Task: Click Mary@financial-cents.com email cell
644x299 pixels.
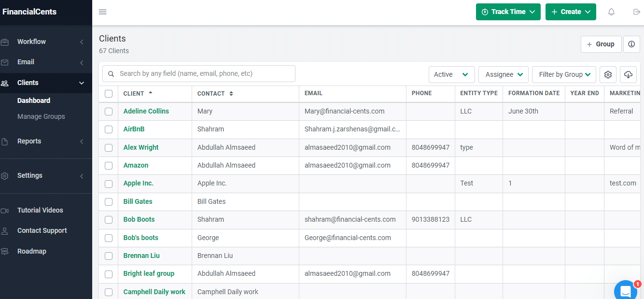Action: click(x=345, y=111)
